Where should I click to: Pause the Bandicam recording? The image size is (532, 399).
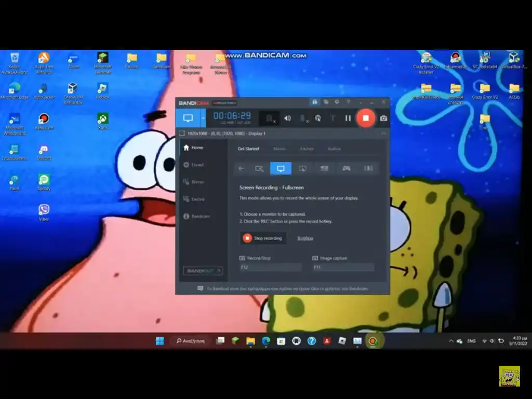348,118
